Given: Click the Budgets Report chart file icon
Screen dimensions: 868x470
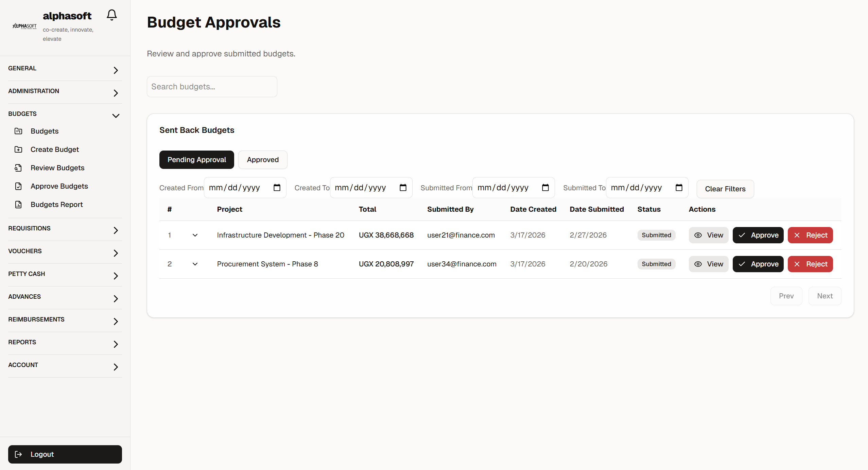Looking at the screenshot, I should pos(18,205).
